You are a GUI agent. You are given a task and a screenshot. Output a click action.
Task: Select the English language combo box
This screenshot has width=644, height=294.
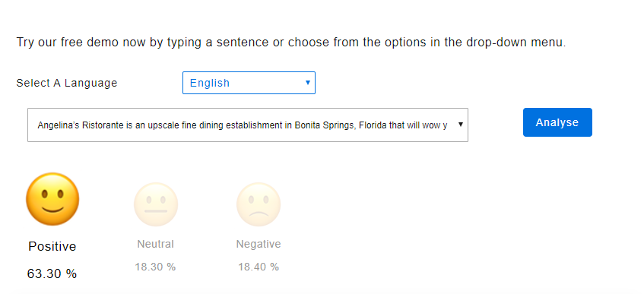(249, 83)
